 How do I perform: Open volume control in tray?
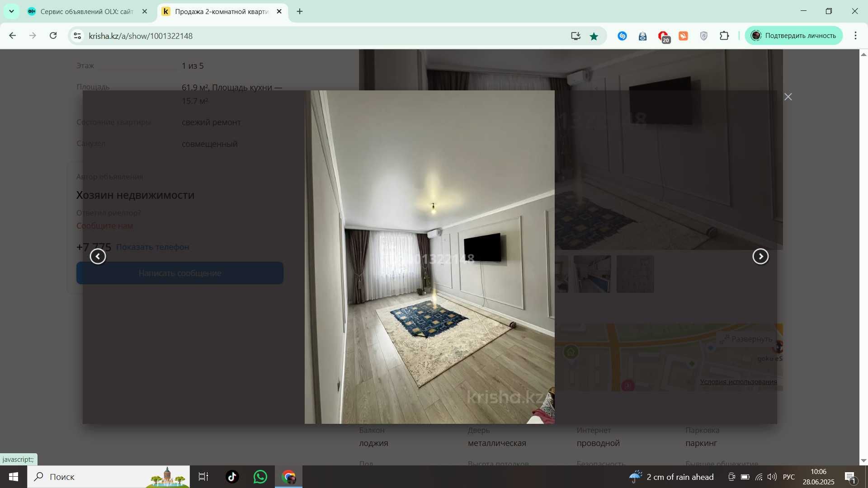[772, 477]
